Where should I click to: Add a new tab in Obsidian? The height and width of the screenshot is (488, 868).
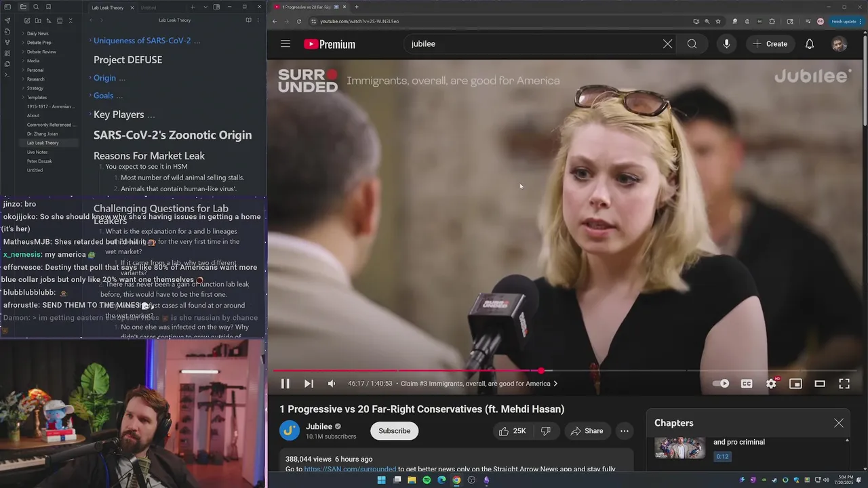pos(193,7)
